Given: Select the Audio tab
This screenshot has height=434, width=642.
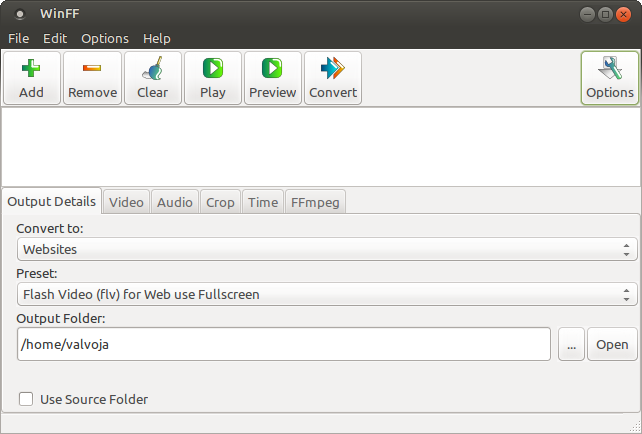Looking at the screenshot, I should tap(175, 202).
